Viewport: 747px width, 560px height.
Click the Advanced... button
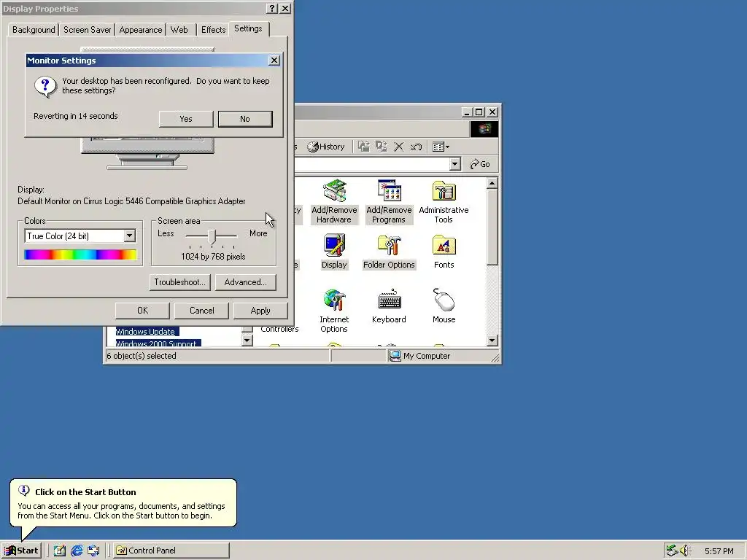[245, 282]
